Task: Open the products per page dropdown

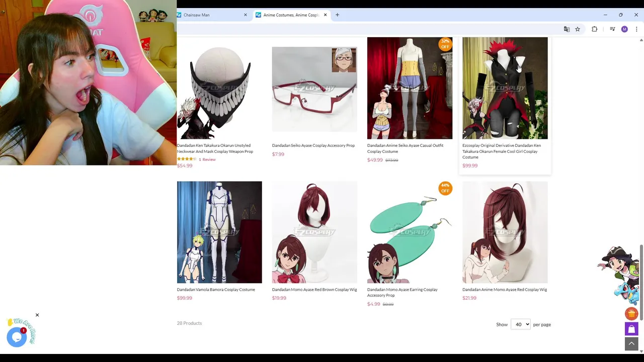Action: tap(520, 324)
